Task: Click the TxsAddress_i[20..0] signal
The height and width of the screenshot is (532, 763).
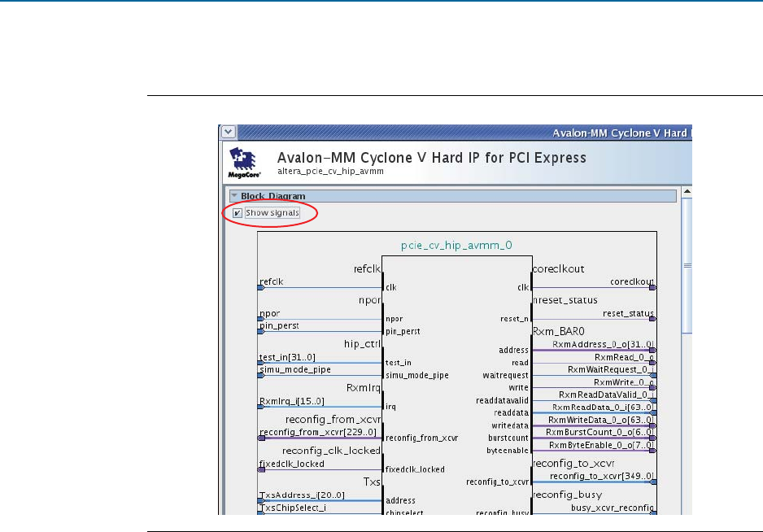Action: [302, 495]
